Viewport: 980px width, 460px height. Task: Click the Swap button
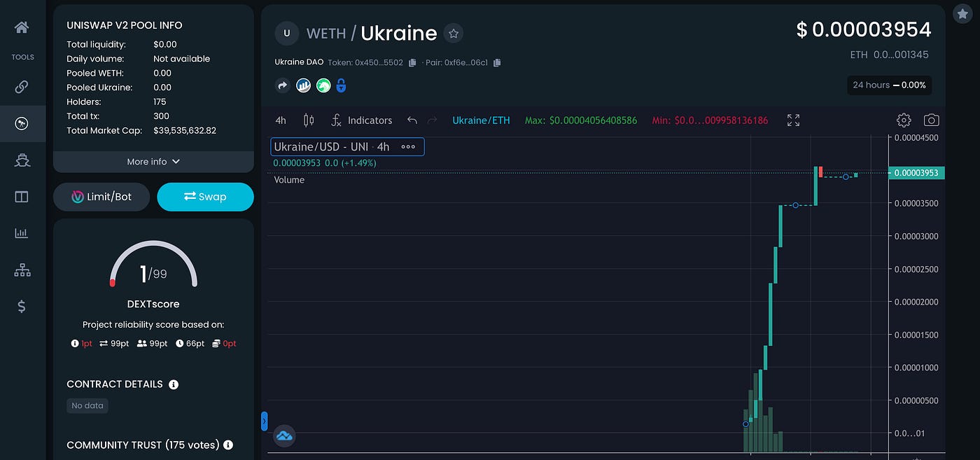(205, 197)
